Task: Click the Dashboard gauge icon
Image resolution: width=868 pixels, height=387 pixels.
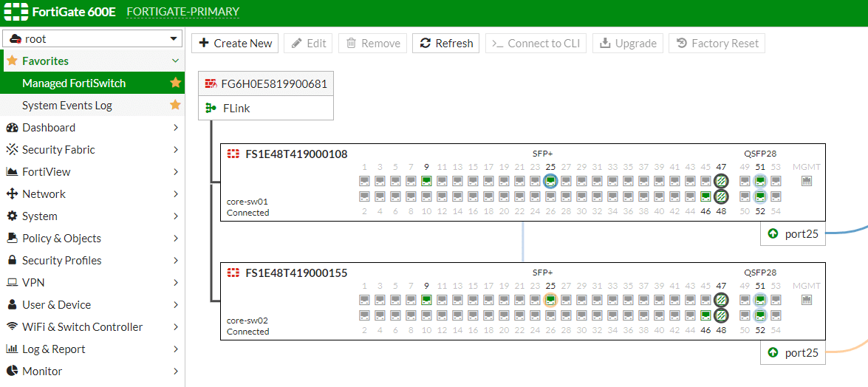Action: pyautogui.click(x=12, y=127)
